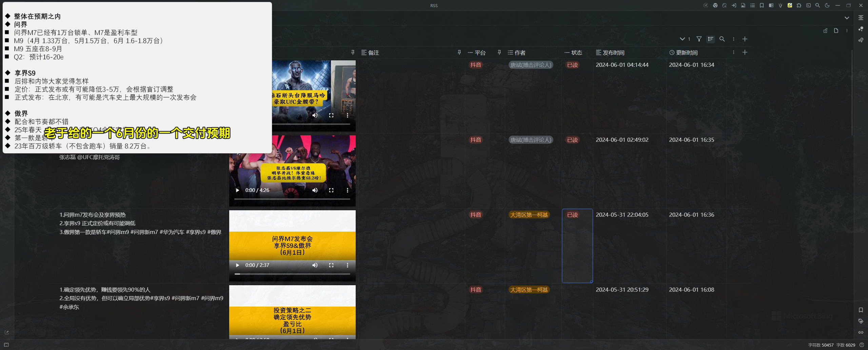This screenshot has width=868, height=350.
Task: Click the yellow highlighter pen icon
Action: [x=790, y=5]
